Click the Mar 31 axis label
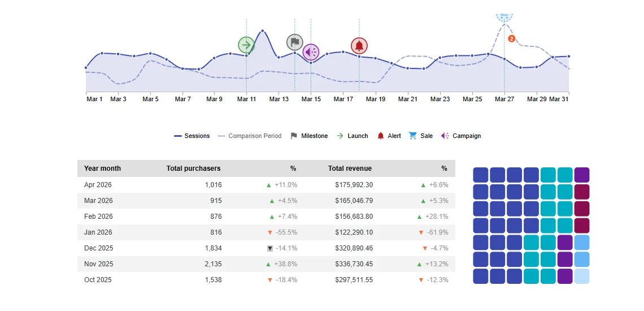The image size is (644, 311). point(559,99)
